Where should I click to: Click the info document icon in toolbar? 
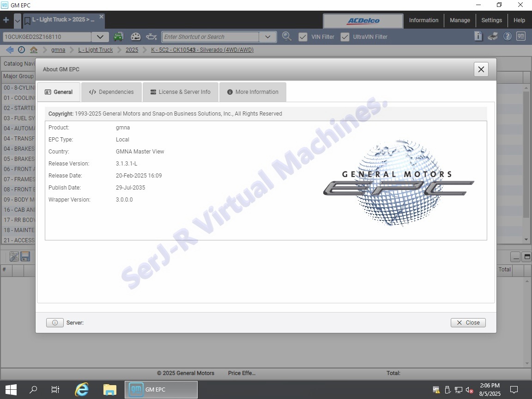(x=478, y=37)
